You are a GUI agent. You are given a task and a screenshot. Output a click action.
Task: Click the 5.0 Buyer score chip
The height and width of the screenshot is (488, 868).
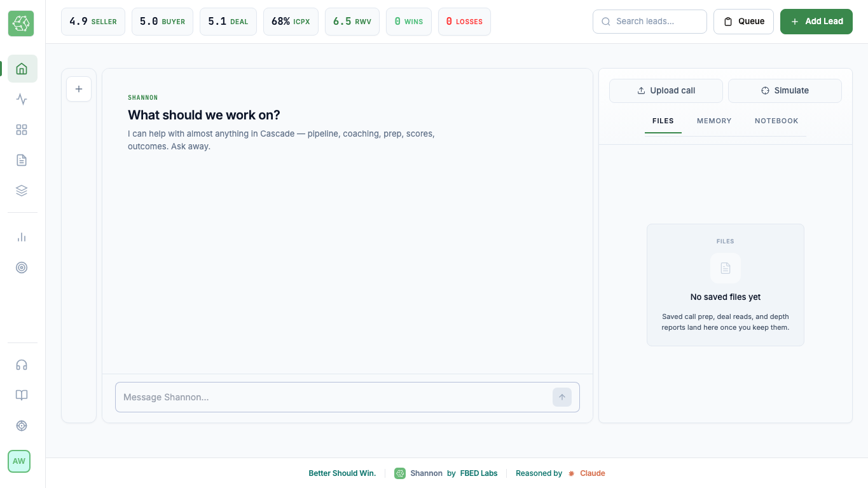tap(162, 22)
